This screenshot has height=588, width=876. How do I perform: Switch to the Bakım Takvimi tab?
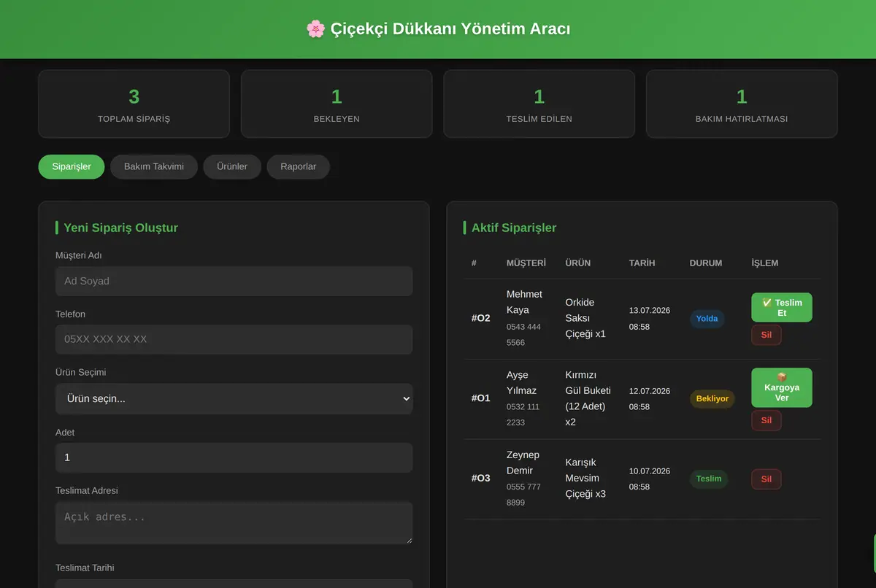(154, 166)
